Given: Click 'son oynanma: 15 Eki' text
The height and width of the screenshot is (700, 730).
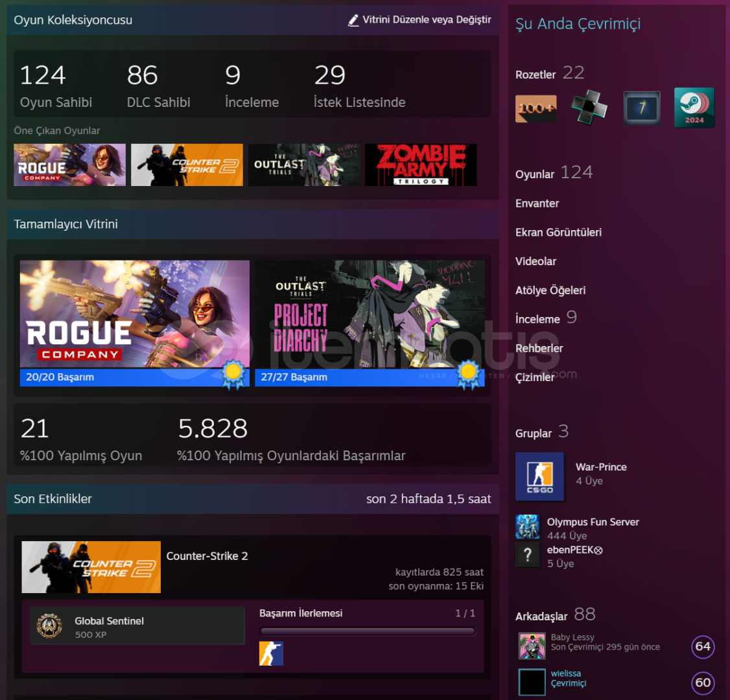Looking at the screenshot, I should (436, 586).
